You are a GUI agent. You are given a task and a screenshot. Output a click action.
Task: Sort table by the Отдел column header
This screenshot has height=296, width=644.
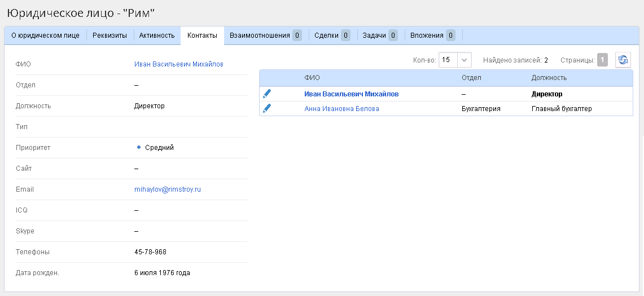click(471, 78)
